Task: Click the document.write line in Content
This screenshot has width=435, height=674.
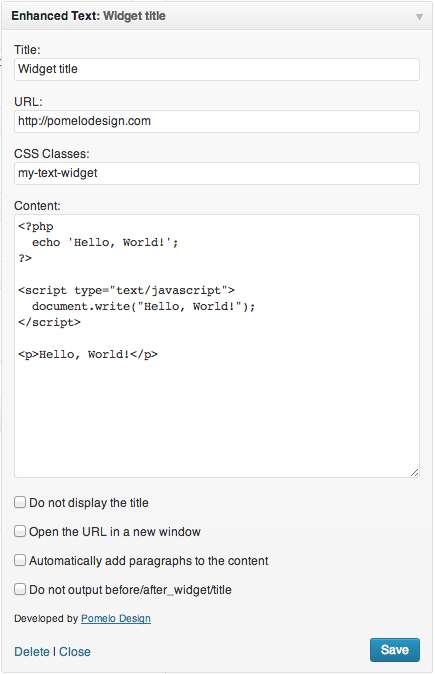Action: pyautogui.click(x=144, y=306)
